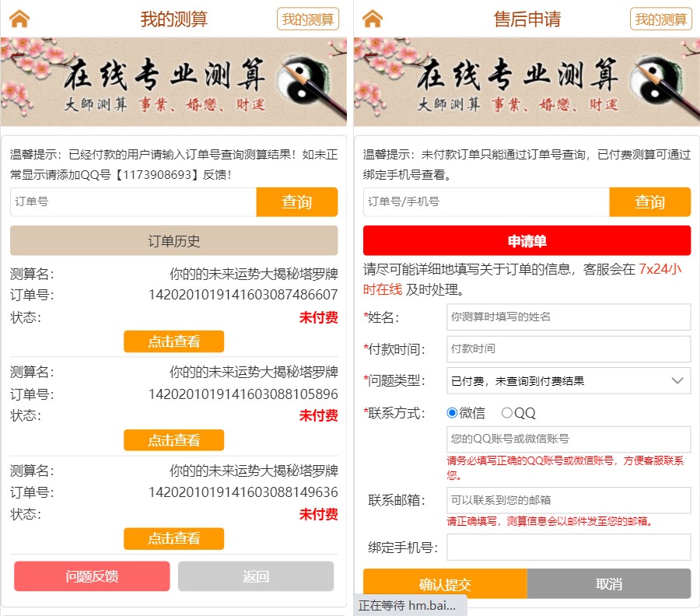Click the 订单历史 tab bar
The height and width of the screenshot is (616, 700).
pyautogui.click(x=173, y=241)
